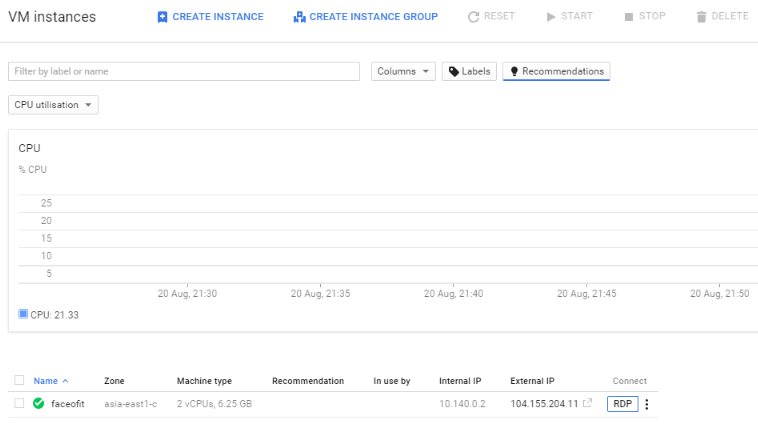
Task: Open external IP 104.155.204.11 link icon
Action: click(587, 404)
